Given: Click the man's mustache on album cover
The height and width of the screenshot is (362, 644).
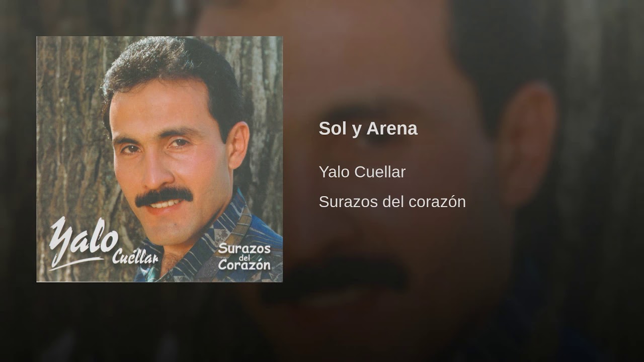Looking at the screenshot, I should click(x=164, y=196).
